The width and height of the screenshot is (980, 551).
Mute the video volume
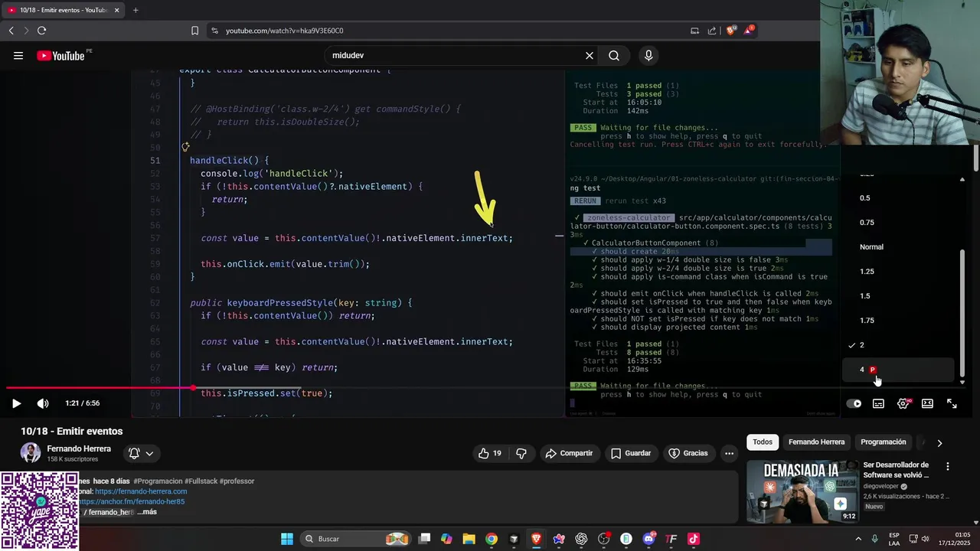43,403
